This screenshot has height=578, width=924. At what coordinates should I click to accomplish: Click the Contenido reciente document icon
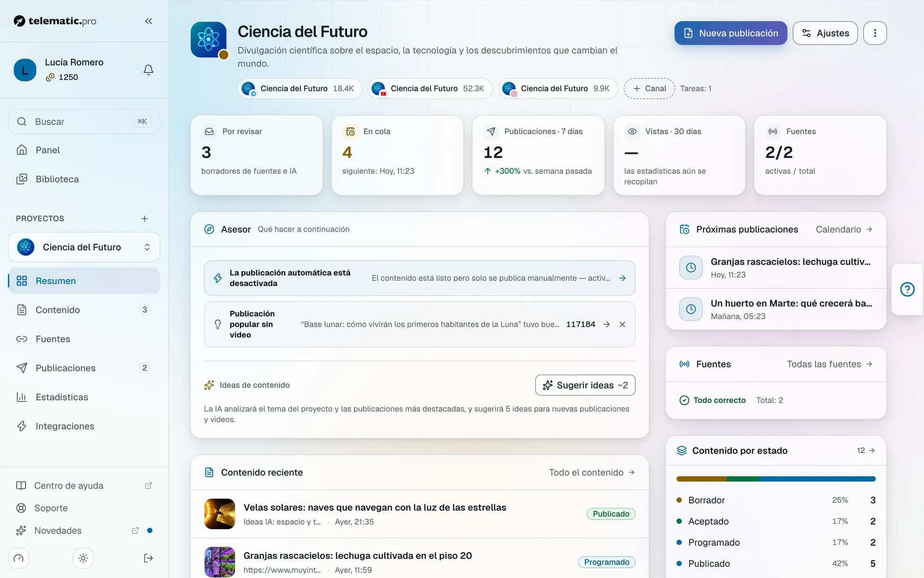click(209, 472)
